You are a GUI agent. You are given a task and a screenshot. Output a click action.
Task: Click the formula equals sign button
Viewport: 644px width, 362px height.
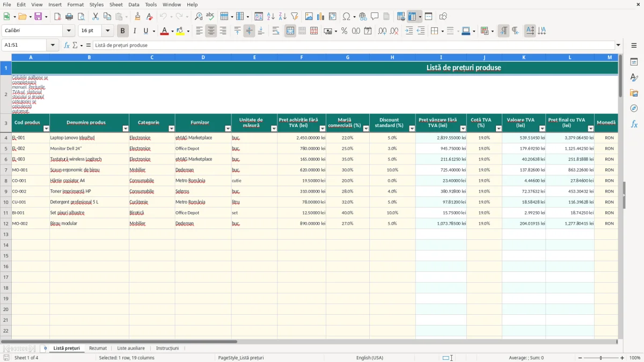[x=89, y=45]
